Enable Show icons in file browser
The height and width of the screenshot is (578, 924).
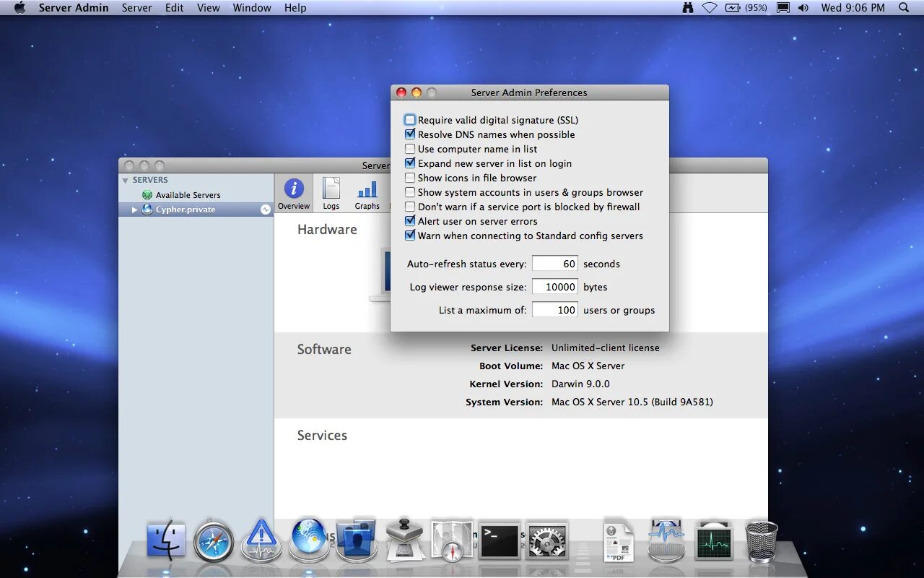tap(410, 178)
